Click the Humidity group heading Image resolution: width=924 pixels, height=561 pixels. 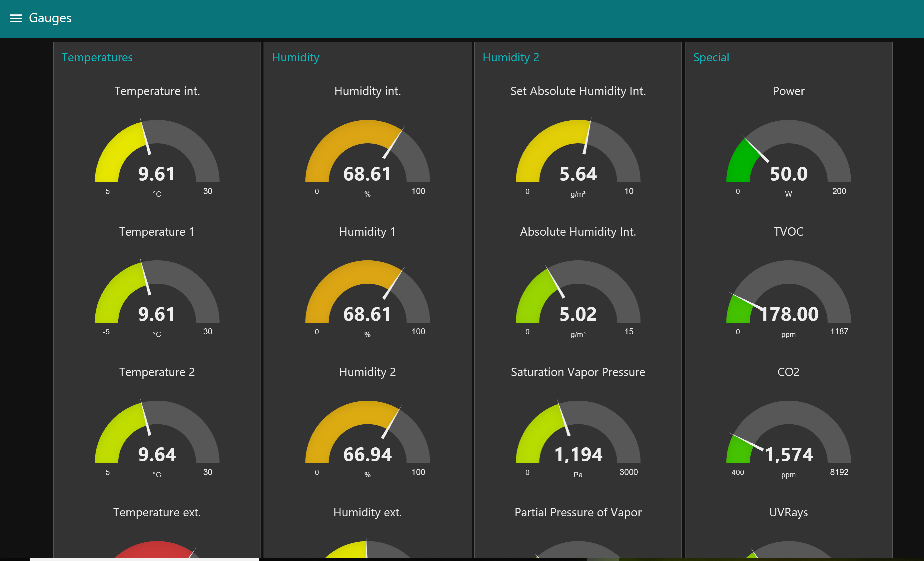(x=296, y=57)
